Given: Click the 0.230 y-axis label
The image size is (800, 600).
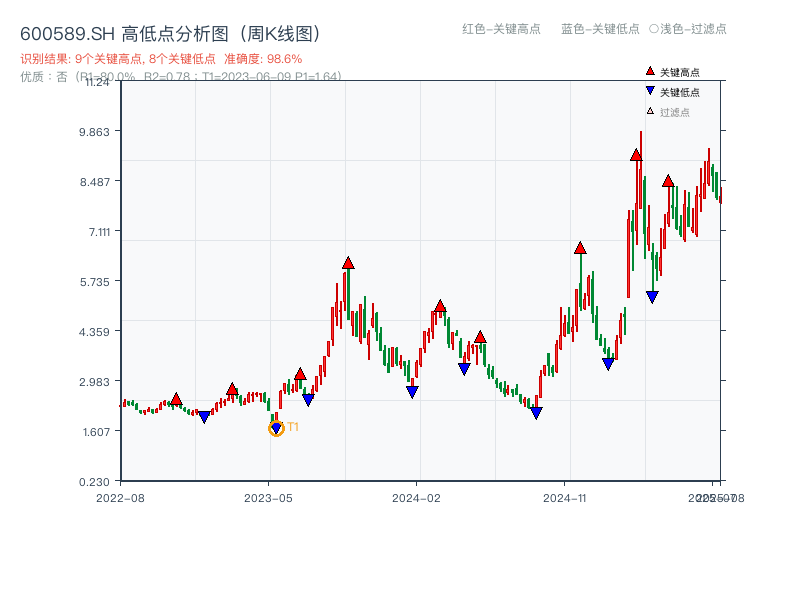Looking at the screenshot, I should pyautogui.click(x=94, y=482).
